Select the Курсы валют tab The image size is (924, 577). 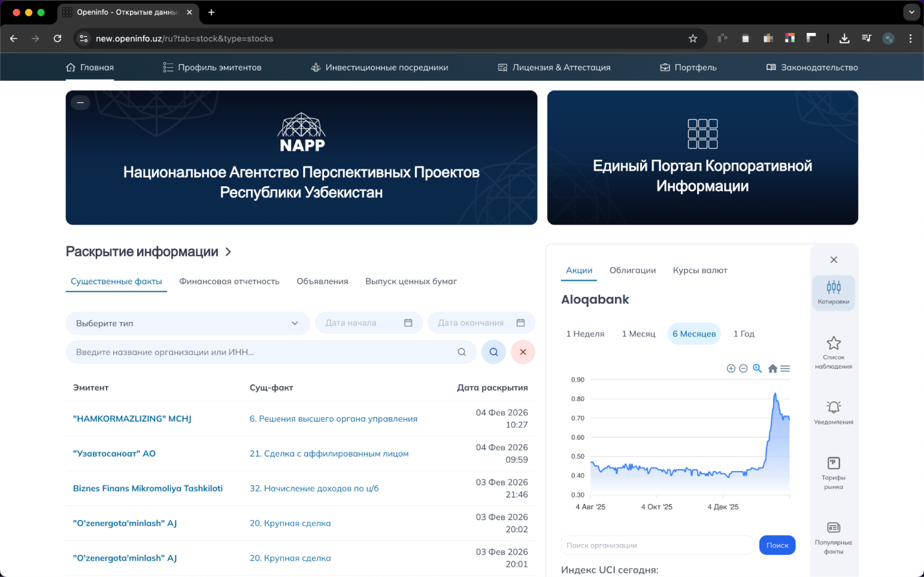(x=700, y=270)
